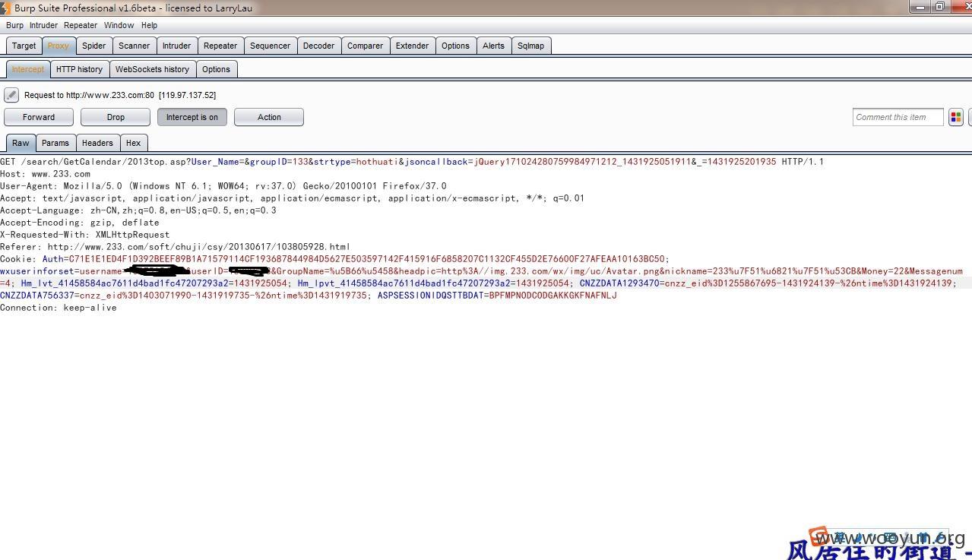Switch to the Sequencer tab
Image resolution: width=972 pixels, height=560 pixels.
click(271, 46)
